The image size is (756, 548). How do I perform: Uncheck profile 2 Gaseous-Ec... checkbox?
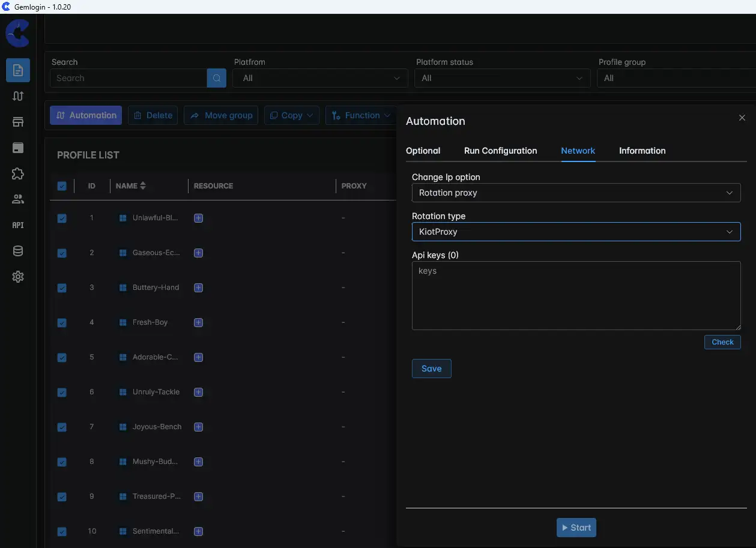coord(62,253)
